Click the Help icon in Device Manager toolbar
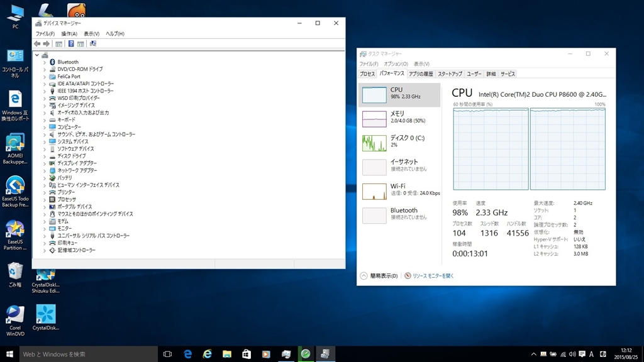Viewport: 644px width, 362px height. point(71,44)
